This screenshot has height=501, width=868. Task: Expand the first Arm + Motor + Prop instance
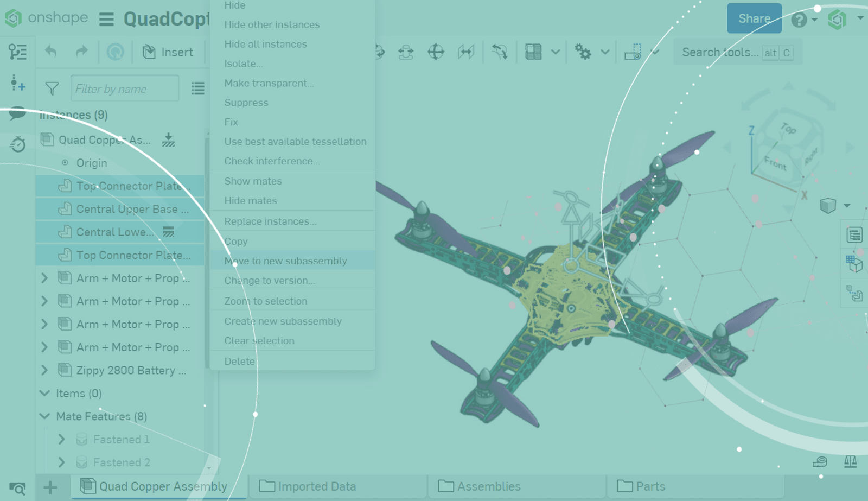point(44,278)
